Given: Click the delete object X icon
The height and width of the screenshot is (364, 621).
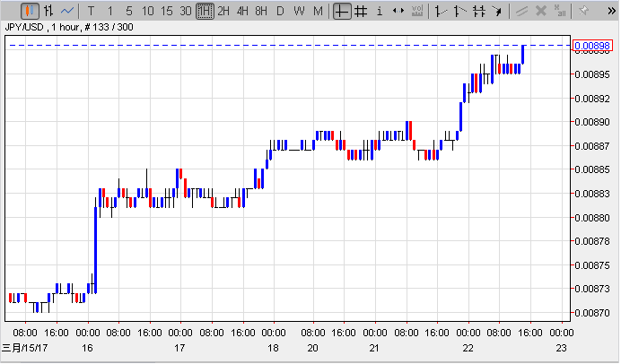Looking at the screenshot, I should (540, 11).
